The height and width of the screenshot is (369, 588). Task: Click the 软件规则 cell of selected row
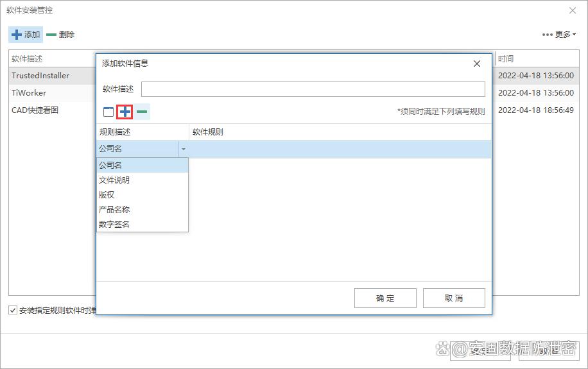[x=340, y=150]
